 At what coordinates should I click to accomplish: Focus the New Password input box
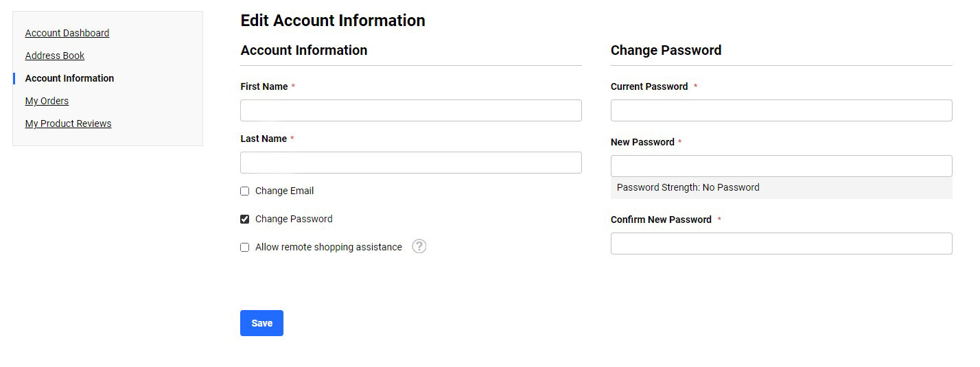coord(782,166)
